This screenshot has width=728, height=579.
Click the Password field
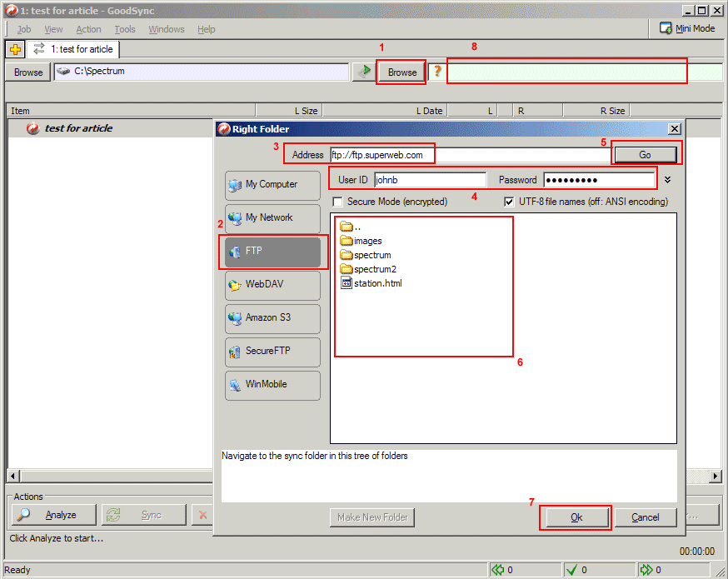[599, 180]
